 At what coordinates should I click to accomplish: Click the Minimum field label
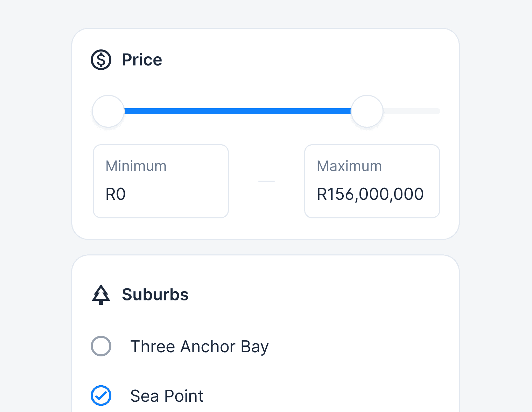coord(136,166)
